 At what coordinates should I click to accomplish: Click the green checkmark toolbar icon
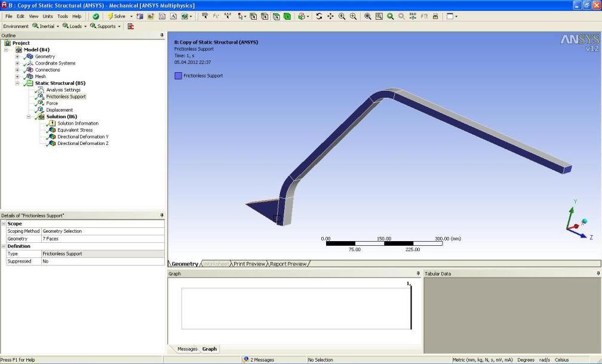click(x=96, y=16)
